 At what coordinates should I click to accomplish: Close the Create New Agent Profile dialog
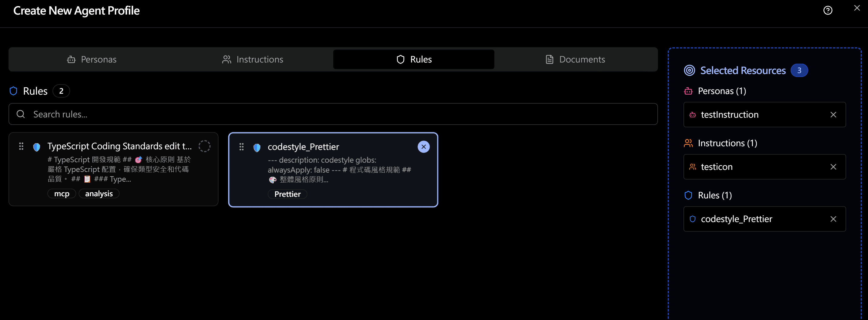point(857,8)
